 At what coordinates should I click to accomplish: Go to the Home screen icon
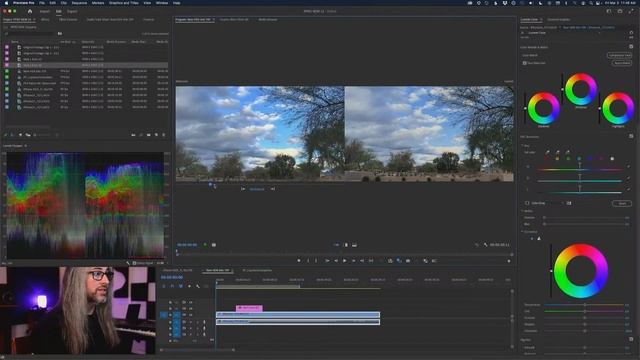tap(30, 11)
